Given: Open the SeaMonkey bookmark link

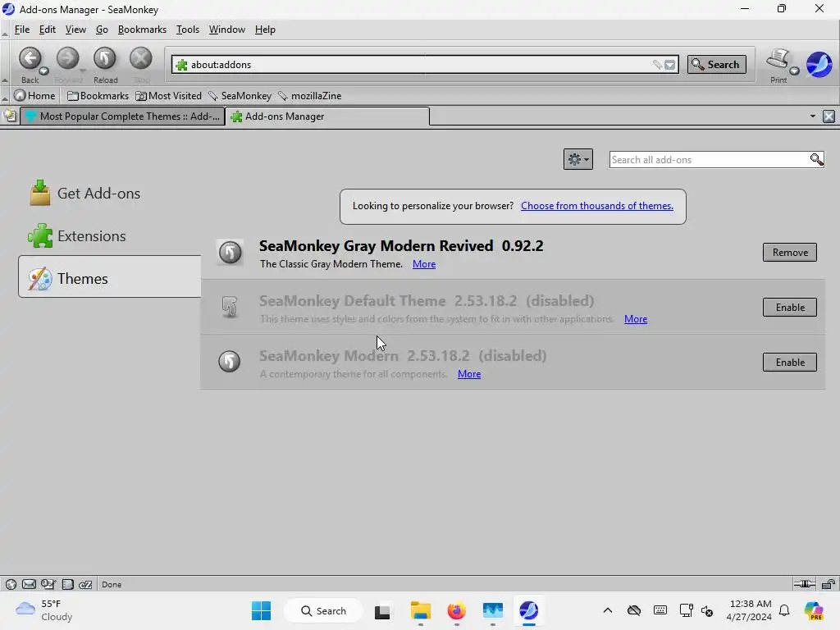Looking at the screenshot, I should click(240, 96).
